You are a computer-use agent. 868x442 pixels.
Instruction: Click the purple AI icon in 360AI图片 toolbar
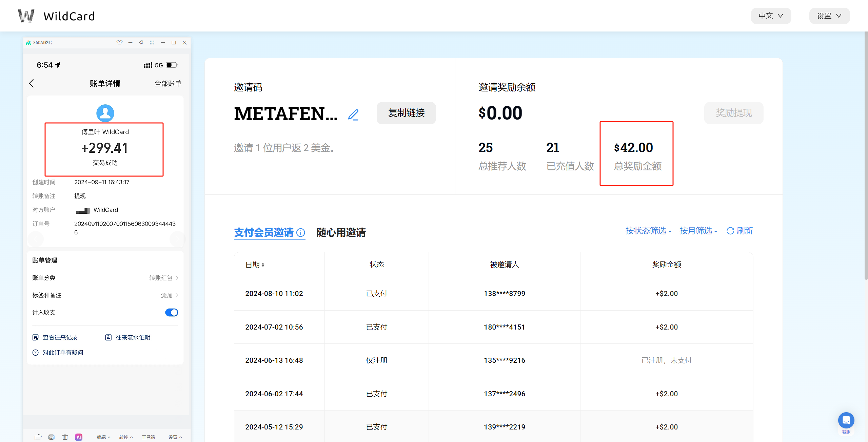pos(79,437)
